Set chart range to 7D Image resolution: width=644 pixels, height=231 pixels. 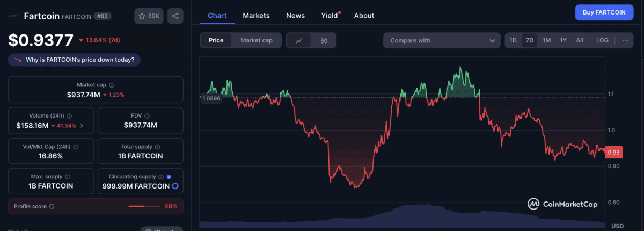click(530, 40)
